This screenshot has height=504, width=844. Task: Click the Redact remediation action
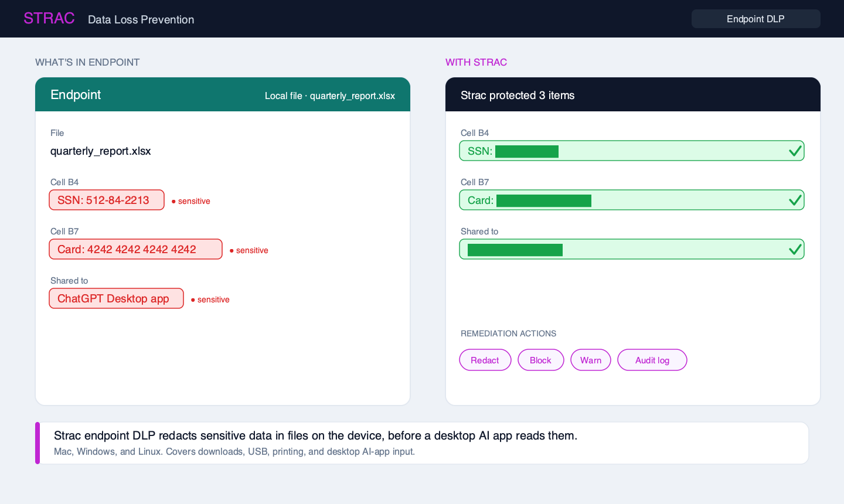485,360
